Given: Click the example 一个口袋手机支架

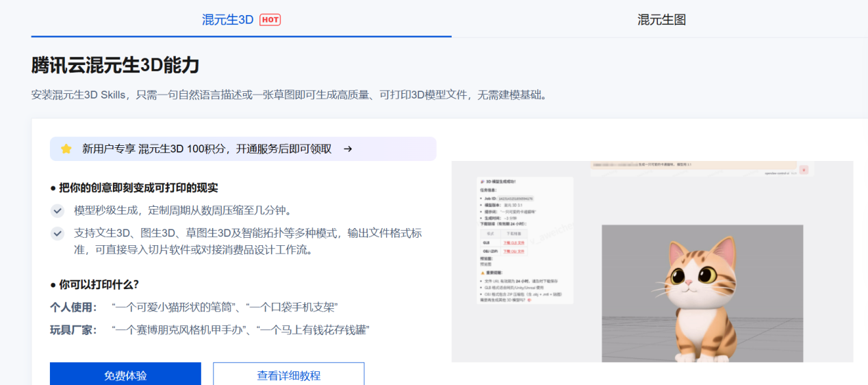Looking at the screenshot, I should point(292,307).
